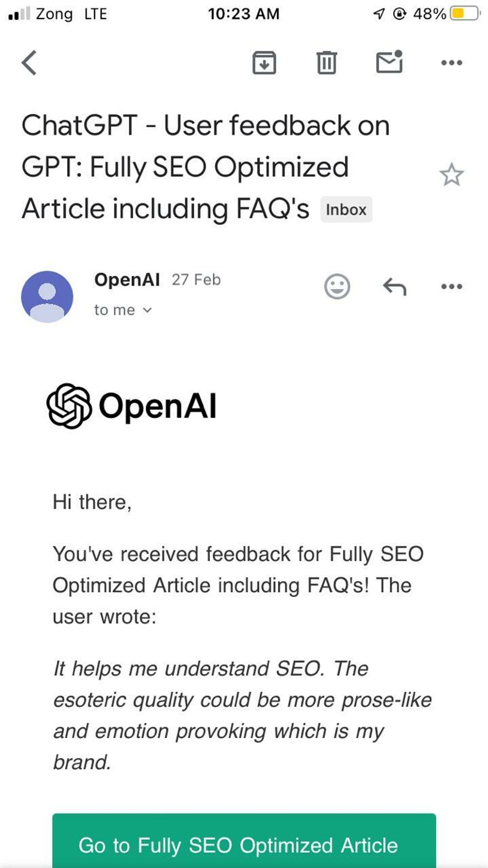Screen dimensions: 488x868
Task: Expand the "to me" recipient details
Action: (x=123, y=310)
